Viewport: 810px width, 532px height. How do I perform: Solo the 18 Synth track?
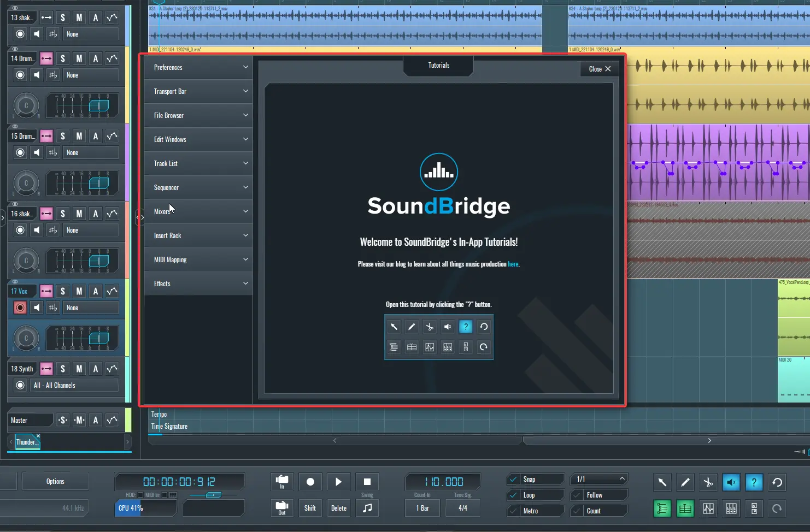coord(63,369)
